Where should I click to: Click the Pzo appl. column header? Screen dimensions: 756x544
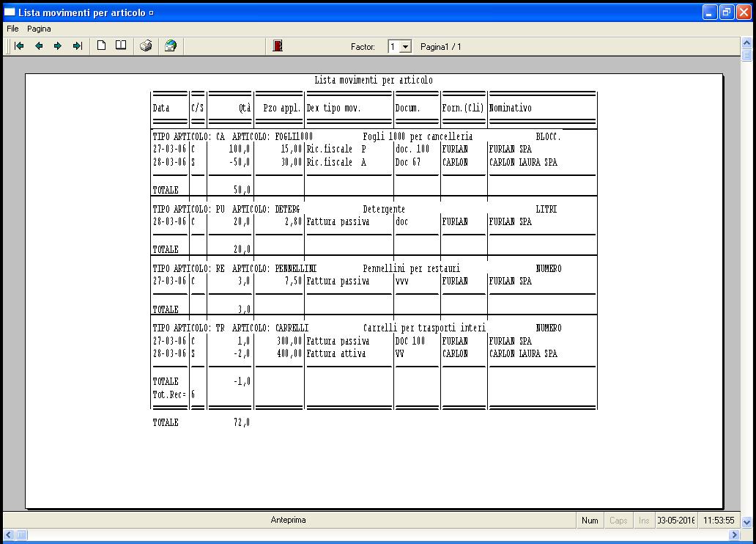click(x=282, y=108)
